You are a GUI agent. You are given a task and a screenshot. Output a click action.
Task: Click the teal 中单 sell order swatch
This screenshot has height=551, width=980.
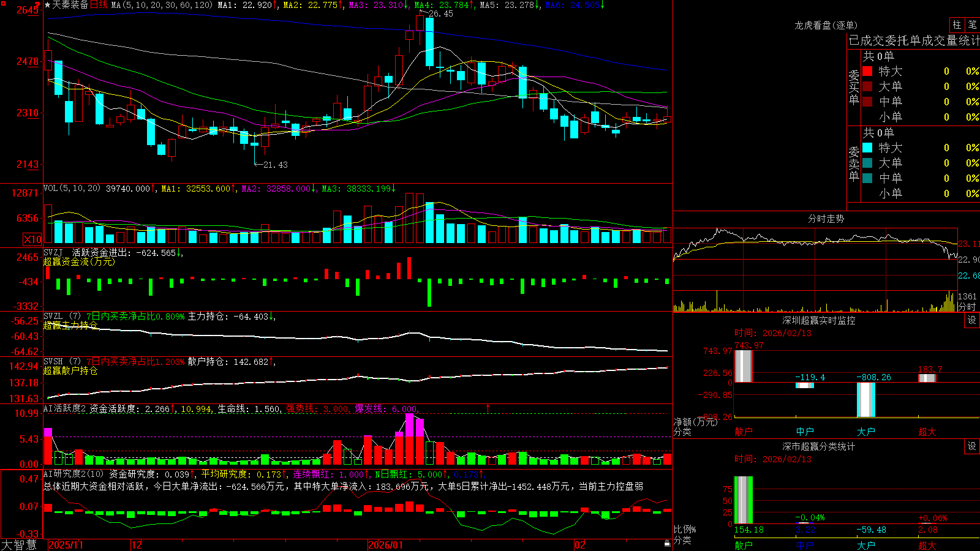pos(867,178)
